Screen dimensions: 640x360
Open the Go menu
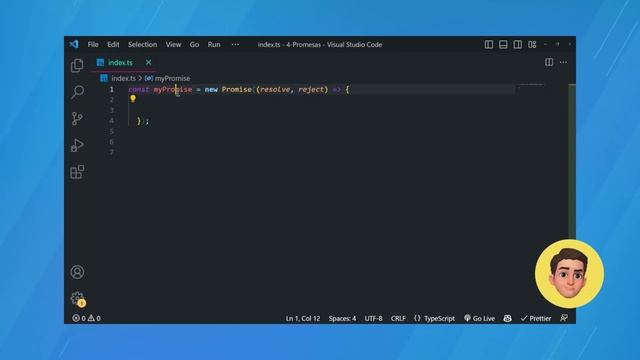click(x=194, y=44)
